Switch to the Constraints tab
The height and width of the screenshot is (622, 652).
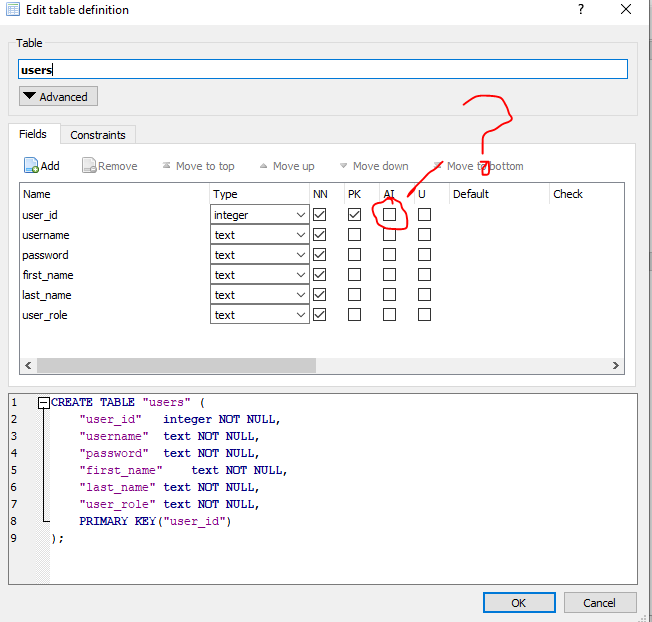click(97, 135)
